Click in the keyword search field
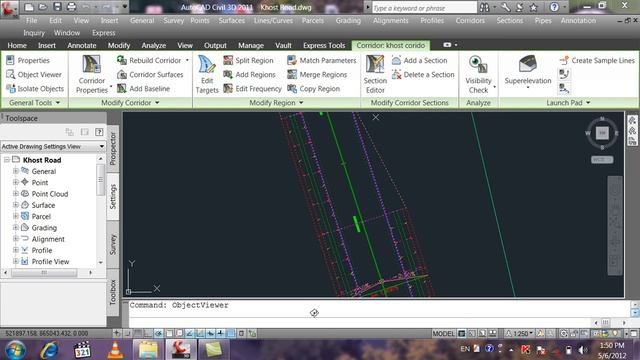This screenshot has height=360, width=640. coord(424,8)
